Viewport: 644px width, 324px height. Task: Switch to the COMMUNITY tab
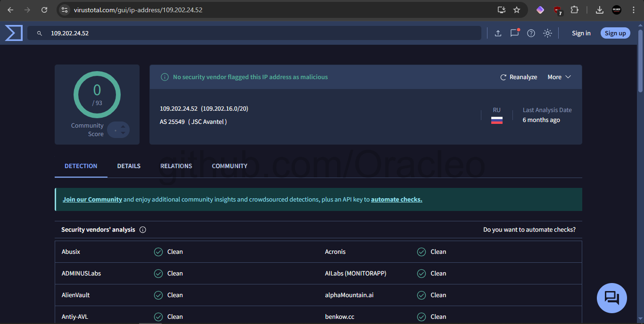click(x=230, y=166)
